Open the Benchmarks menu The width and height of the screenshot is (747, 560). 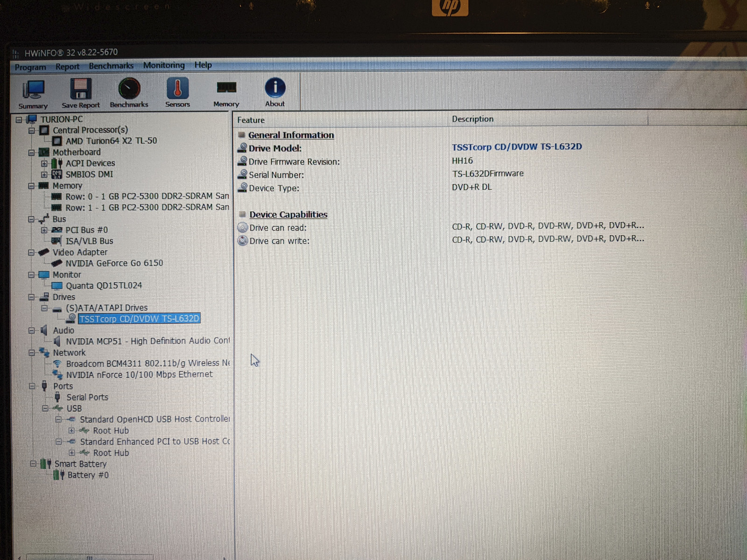[111, 66]
